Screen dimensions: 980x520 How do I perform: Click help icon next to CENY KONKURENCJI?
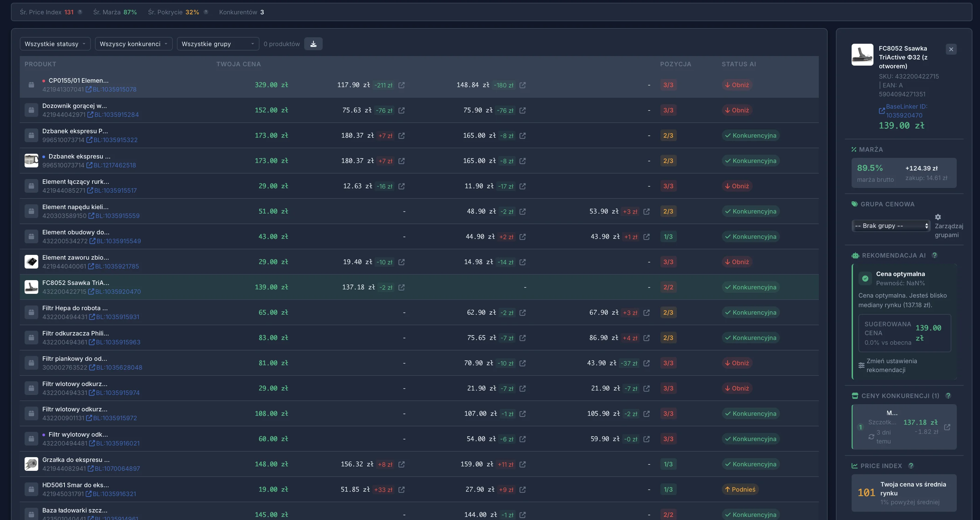(948, 396)
